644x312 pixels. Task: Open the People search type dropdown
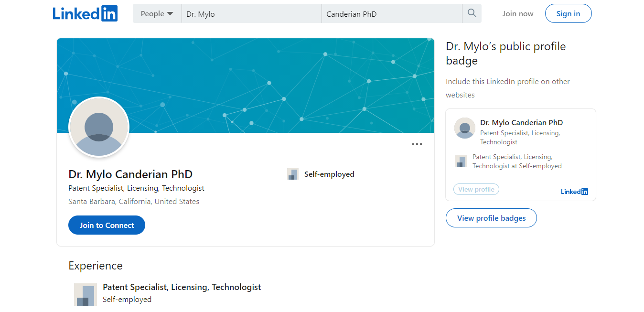(x=157, y=14)
